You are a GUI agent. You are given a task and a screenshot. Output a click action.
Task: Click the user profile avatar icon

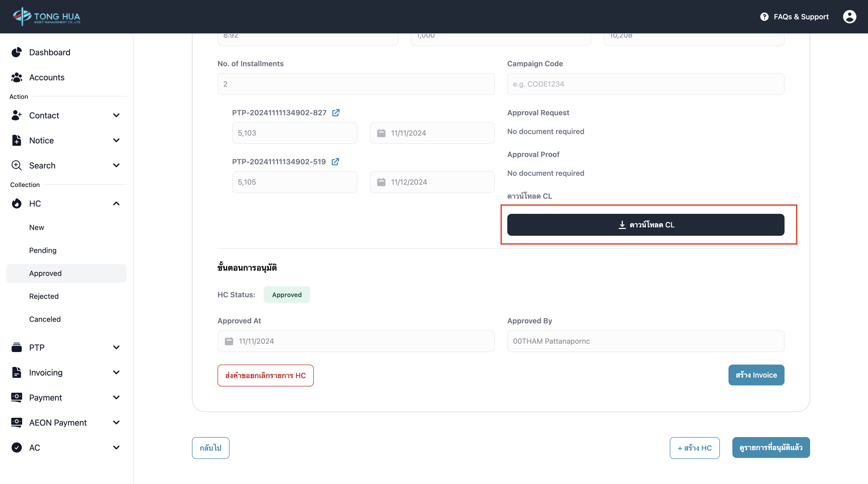849,16
